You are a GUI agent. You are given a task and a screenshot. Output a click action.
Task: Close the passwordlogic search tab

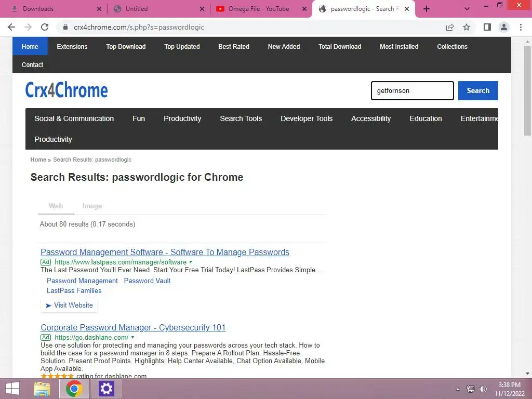tap(407, 9)
